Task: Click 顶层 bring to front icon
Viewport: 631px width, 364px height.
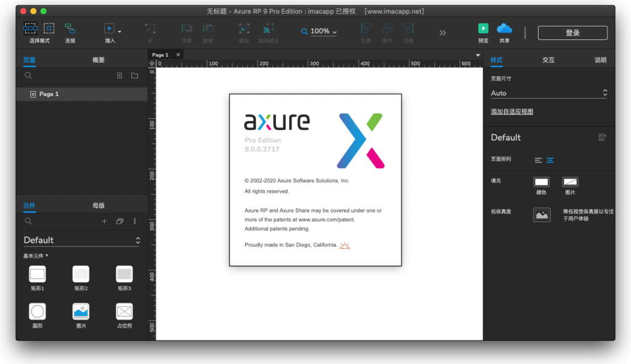Action: [x=186, y=28]
